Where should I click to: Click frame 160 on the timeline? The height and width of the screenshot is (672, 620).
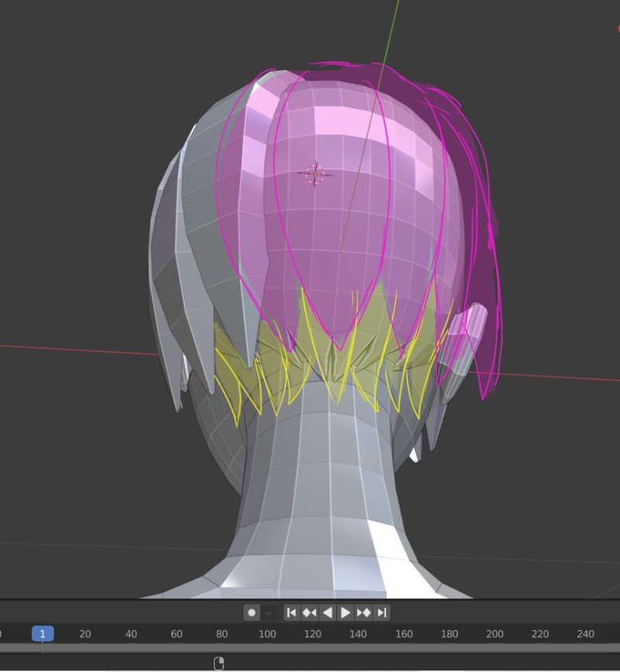[x=404, y=634]
